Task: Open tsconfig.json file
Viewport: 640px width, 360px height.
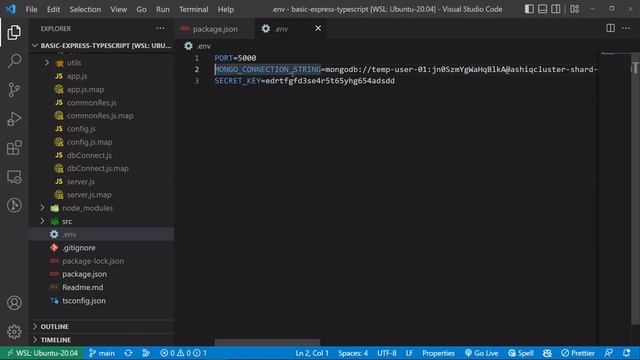Action: (84, 300)
